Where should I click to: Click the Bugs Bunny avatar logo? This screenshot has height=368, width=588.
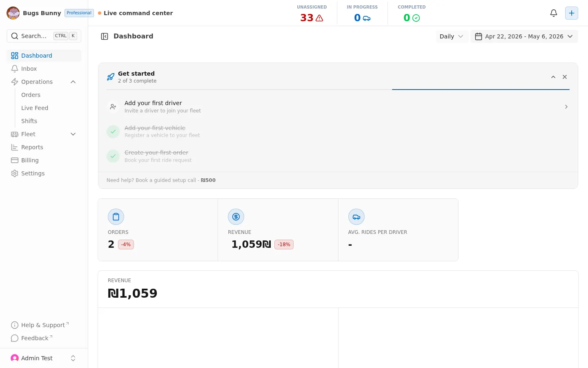click(13, 13)
